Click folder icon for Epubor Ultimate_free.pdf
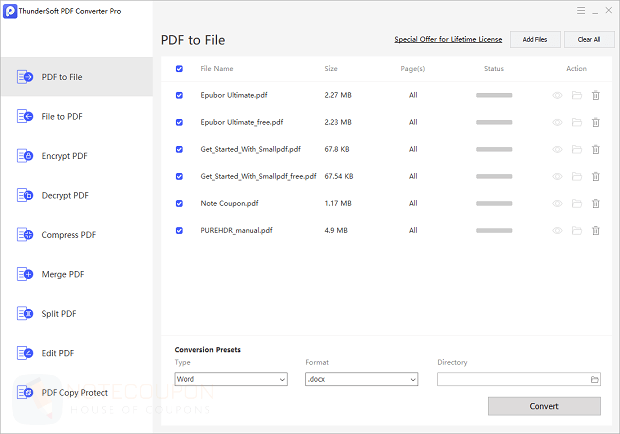620x434 pixels. 577,122
